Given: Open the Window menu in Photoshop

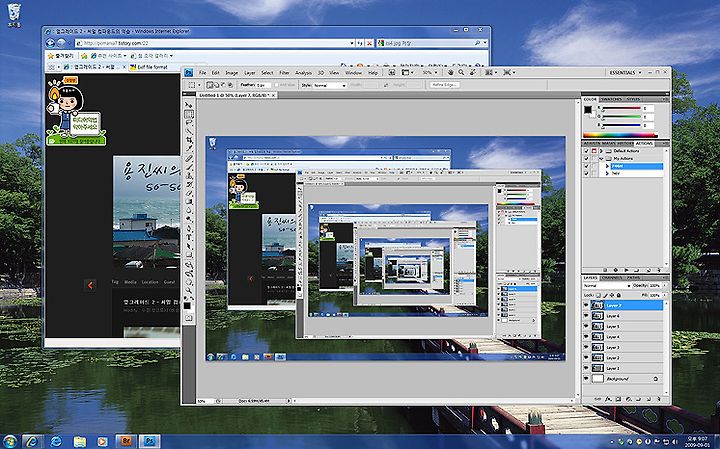Looking at the screenshot, I should click(x=353, y=73).
